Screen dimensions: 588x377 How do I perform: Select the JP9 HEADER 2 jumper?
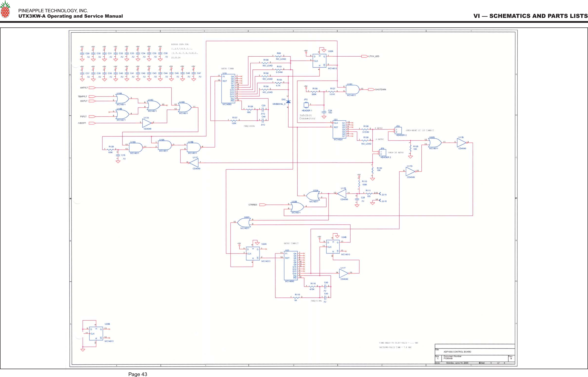382,153
